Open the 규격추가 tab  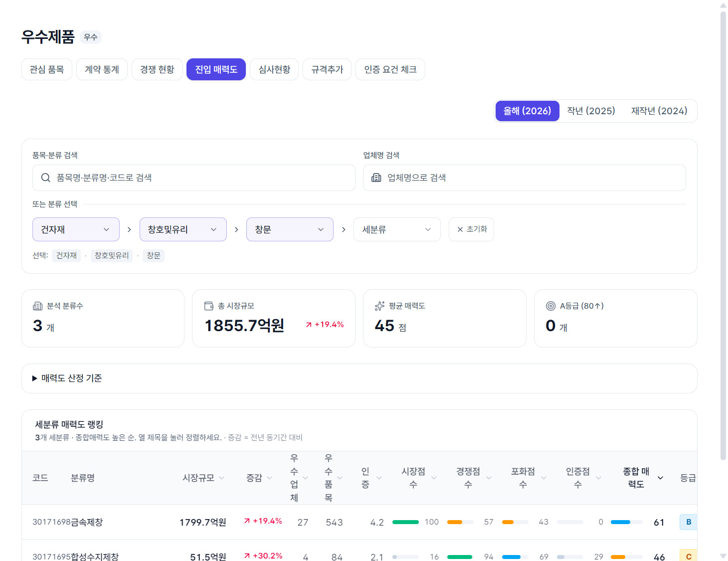click(327, 69)
